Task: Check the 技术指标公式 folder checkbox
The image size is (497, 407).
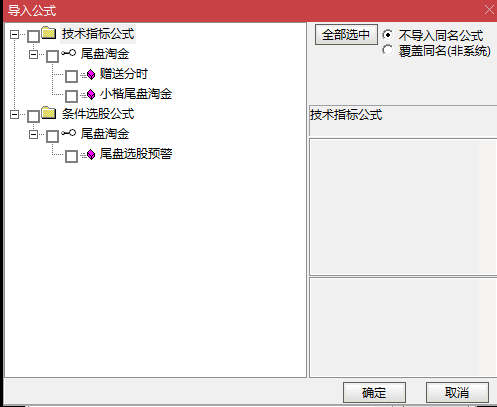Action: click(x=33, y=36)
